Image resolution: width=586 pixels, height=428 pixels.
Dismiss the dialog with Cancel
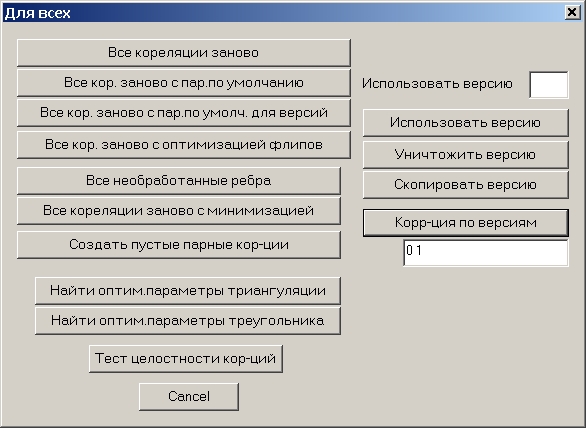(x=189, y=396)
